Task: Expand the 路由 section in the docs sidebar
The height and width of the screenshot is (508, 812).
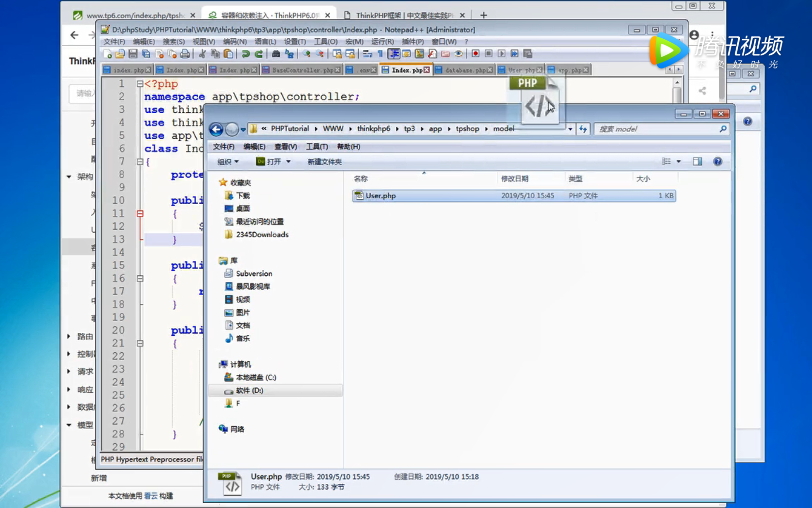Action: 69,336
